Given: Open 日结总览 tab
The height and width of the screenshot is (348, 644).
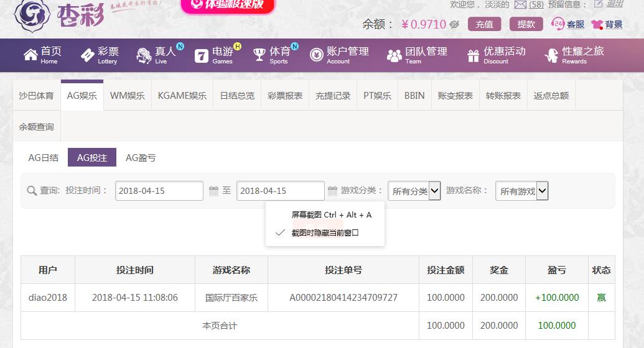Looking at the screenshot, I should (x=238, y=96).
